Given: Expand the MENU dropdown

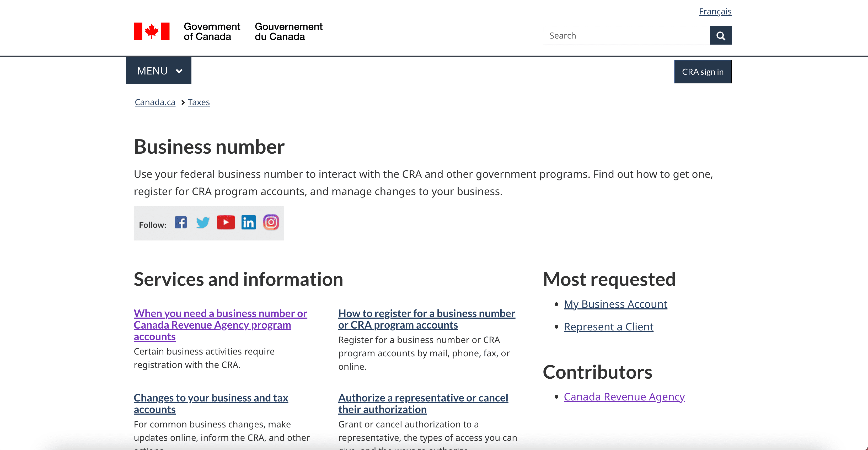Looking at the screenshot, I should tap(158, 71).
